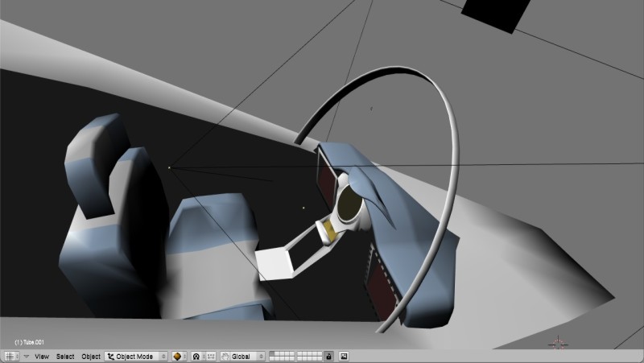Enable the top-left layer in second layer group
The image size is (644, 363).
300,353
